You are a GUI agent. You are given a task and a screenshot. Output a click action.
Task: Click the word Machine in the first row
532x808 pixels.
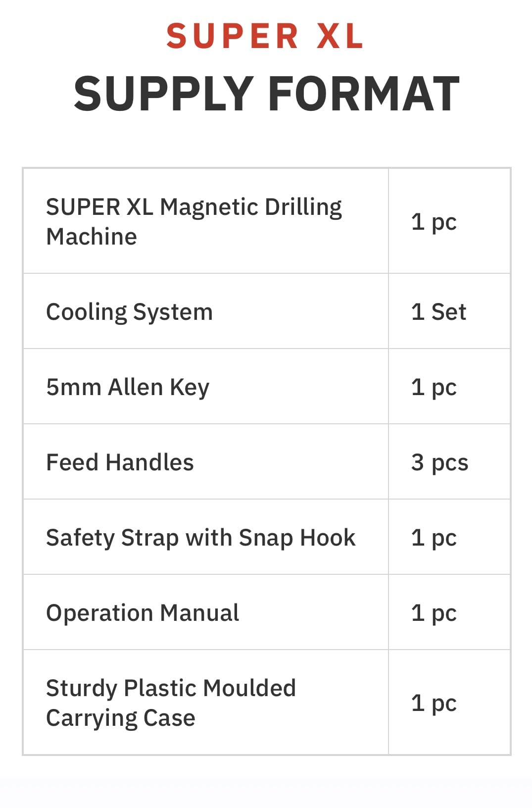point(92,237)
